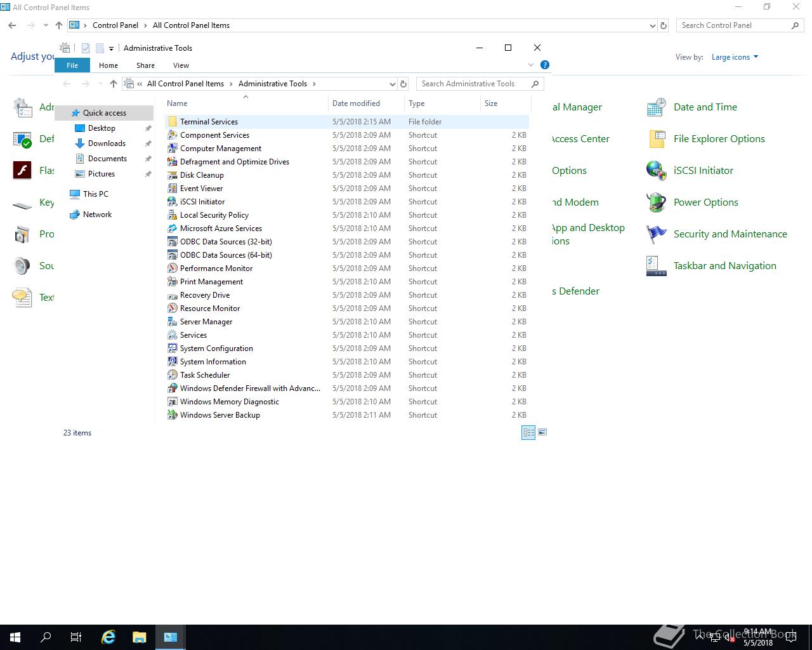Open taskbar search magnifier
This screenshot has width=812, height=650.
coord(46,637)
